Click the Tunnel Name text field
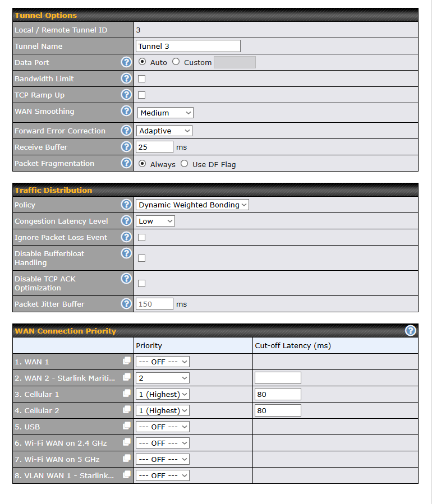 188,46
